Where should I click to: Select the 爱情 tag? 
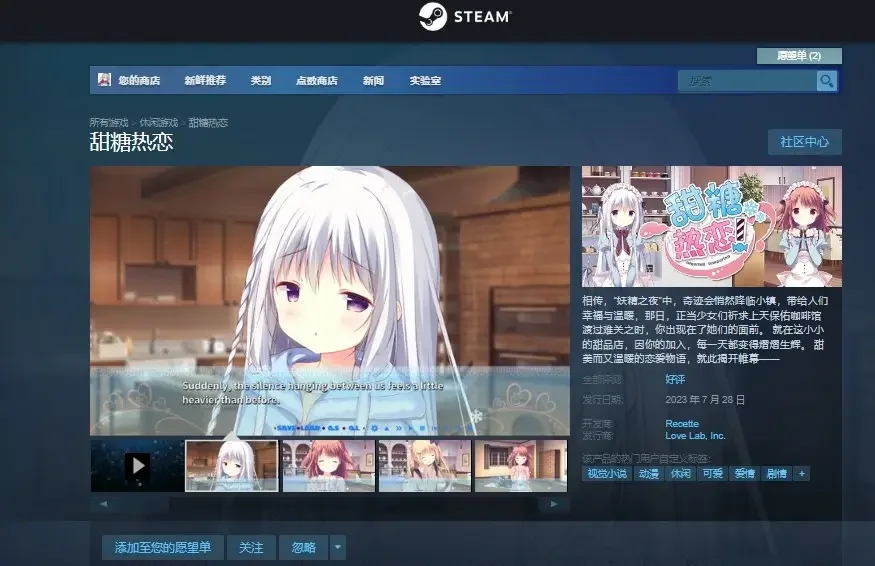tap(744, 473)
